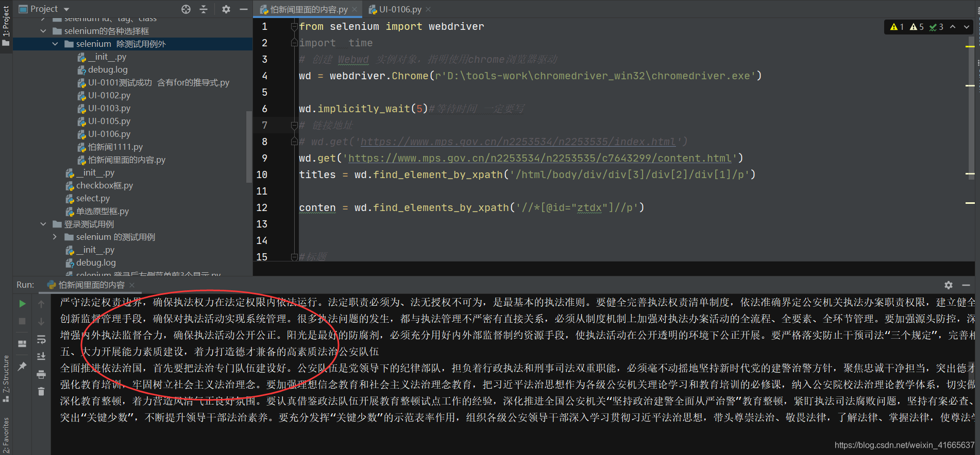980x455 pixels.
Task: Collapse the selenium 除测试用例外 folder
Action: [55, 44]
